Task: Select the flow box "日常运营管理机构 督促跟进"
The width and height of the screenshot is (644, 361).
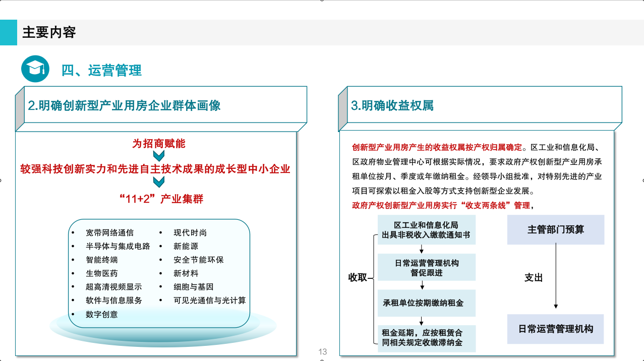Action: [426, 267]
